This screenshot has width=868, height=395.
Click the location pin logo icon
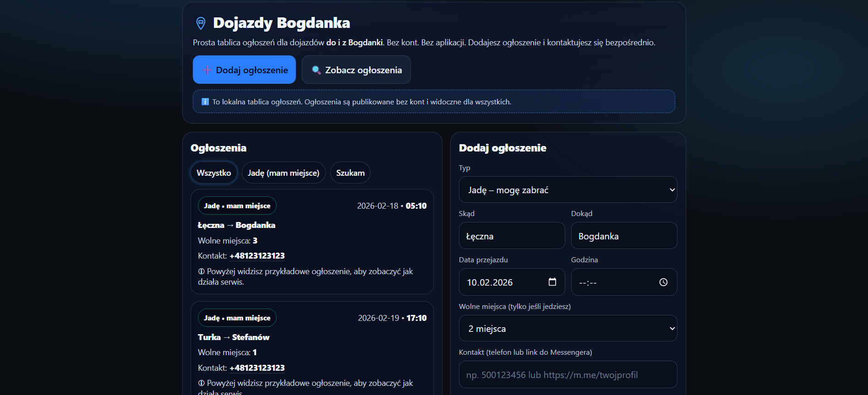coord(201,23)
